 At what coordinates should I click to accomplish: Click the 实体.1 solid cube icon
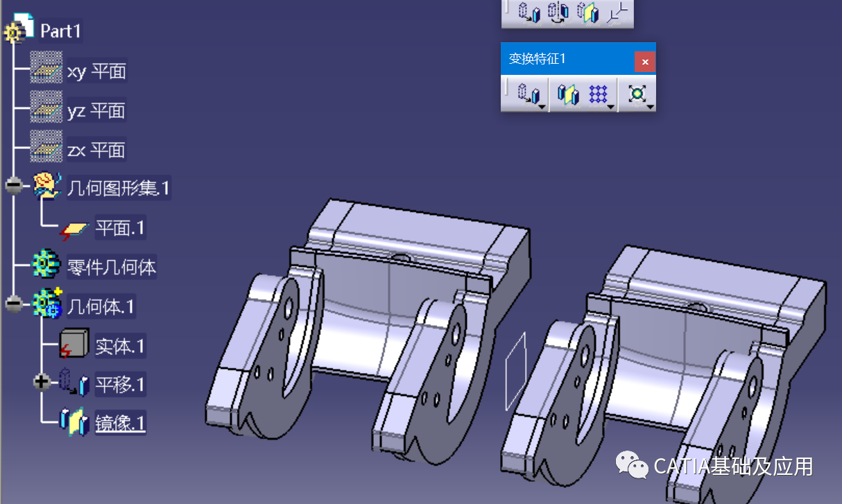click(74, 343)
